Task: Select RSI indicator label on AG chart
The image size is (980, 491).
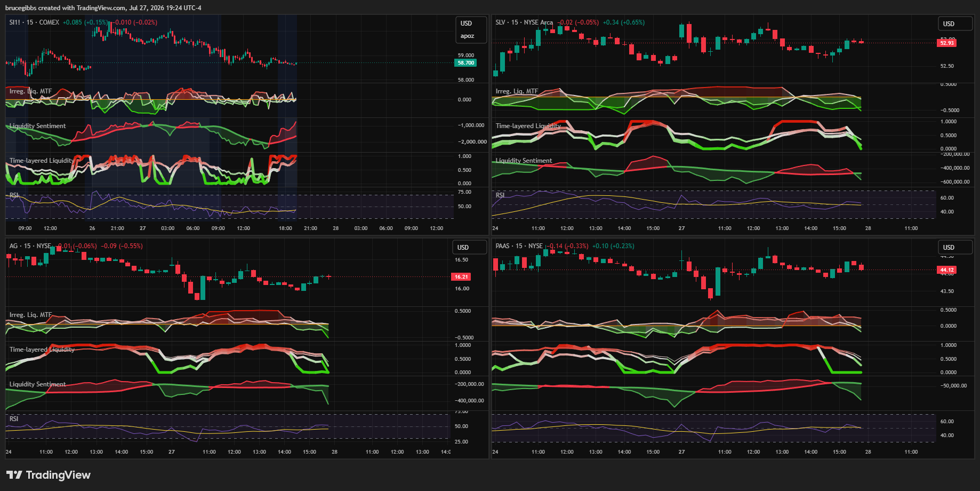Action: point(14,419)
